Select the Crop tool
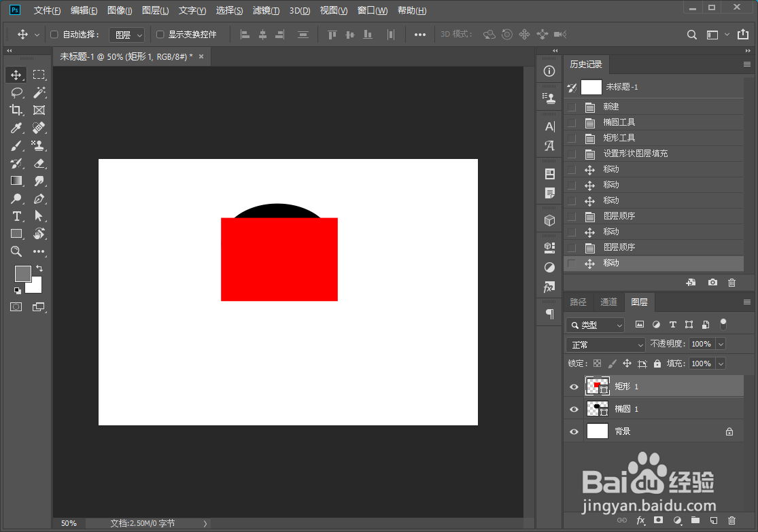This screenshot has height=532, width=758. click(x=16, y=110)
